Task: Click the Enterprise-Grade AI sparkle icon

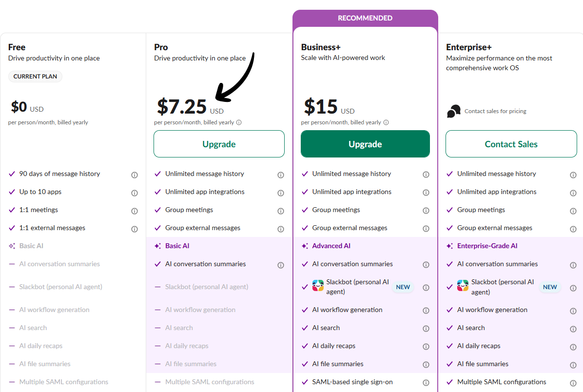Action: [x=449, y=246]
